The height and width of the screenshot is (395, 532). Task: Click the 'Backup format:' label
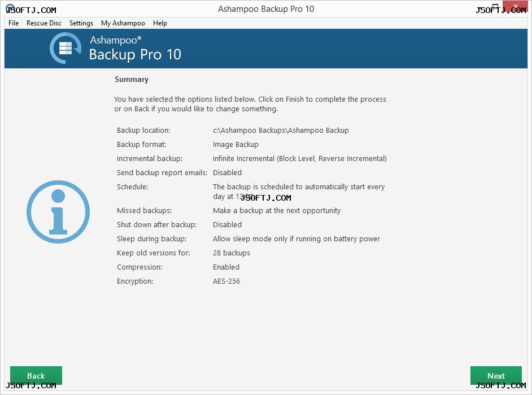pos(142,145)
